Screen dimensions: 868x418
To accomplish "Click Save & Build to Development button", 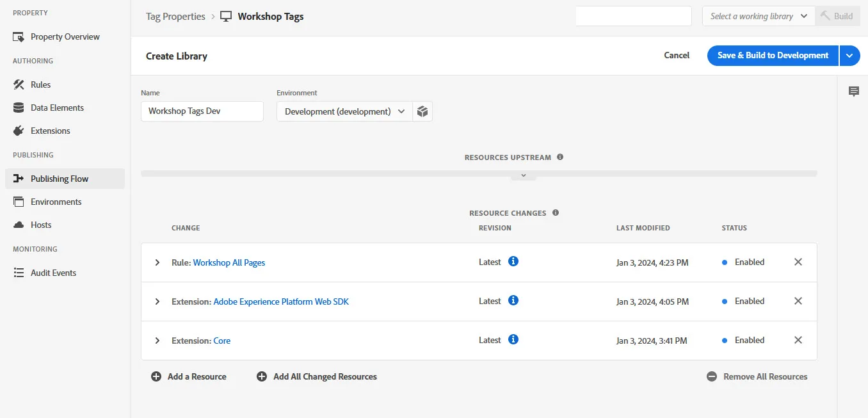I will point(773,56).
